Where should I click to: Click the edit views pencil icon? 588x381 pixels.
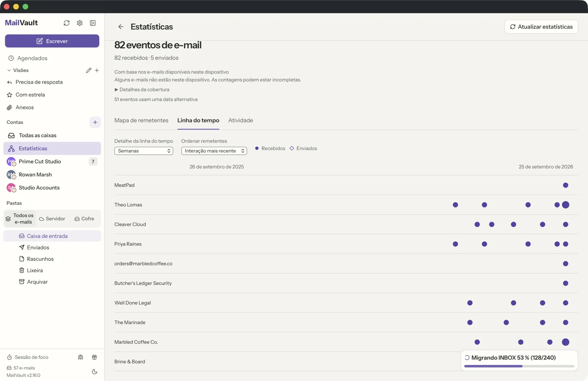coord(89,70)
